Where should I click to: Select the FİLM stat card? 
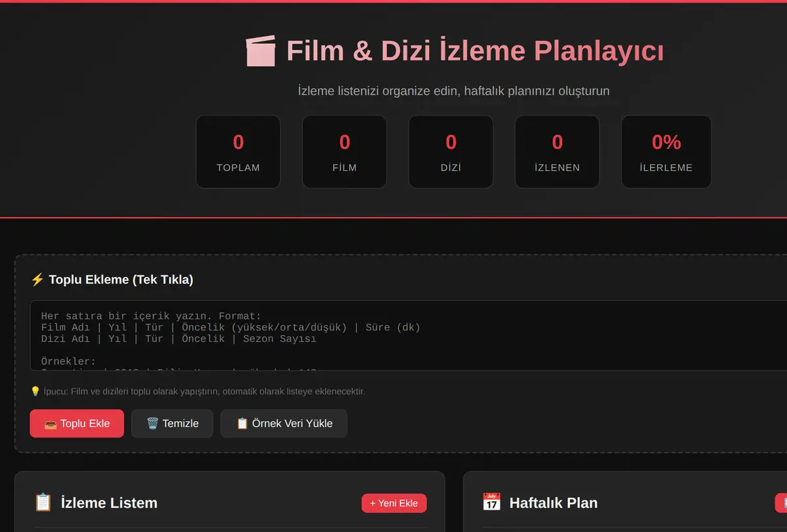344,152
